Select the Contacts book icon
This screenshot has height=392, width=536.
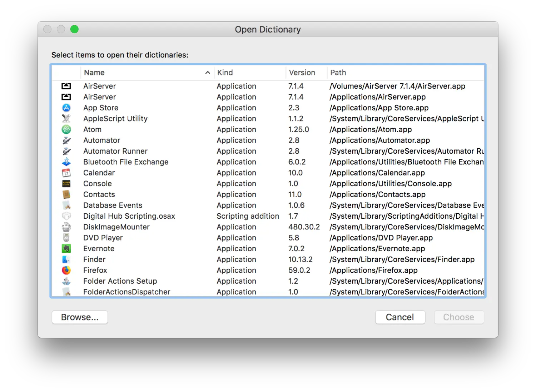[x=66, y=194]
